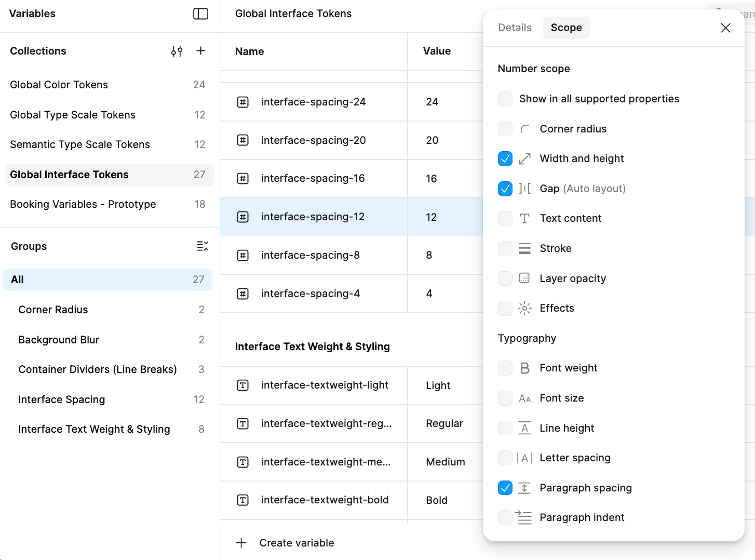Check Show in all supported properties

click(x=505, y=99)
